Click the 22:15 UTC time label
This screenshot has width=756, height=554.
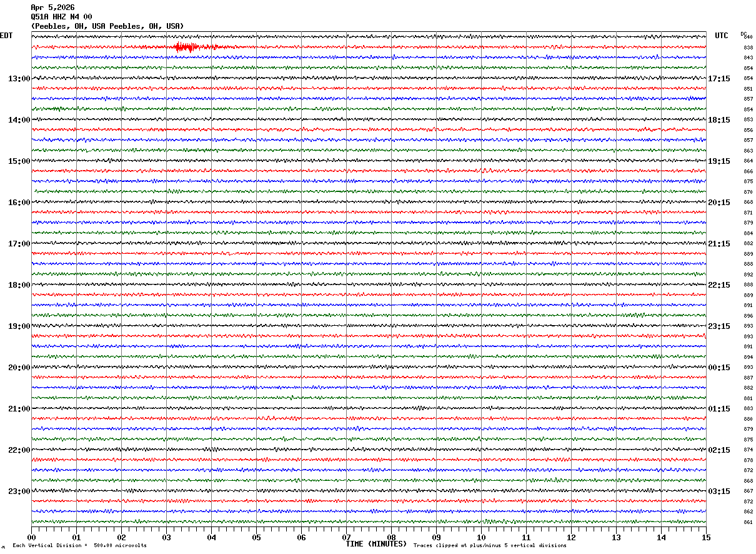coord(719,285)
